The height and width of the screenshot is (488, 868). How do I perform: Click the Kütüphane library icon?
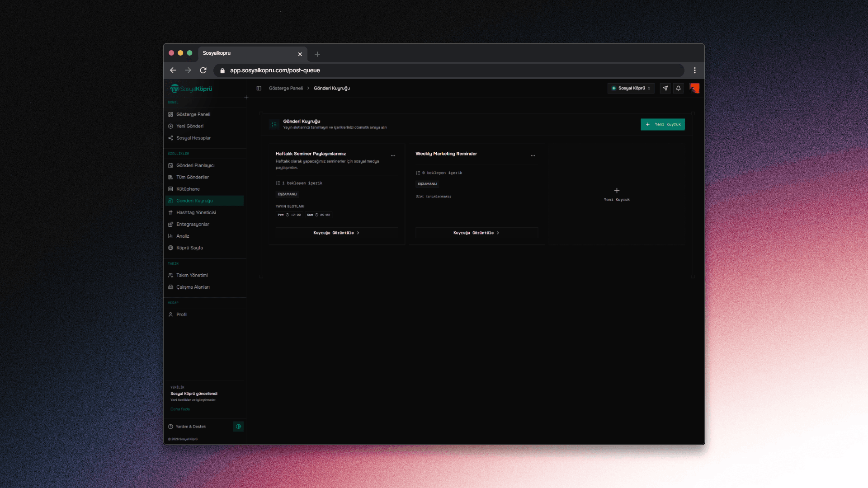170,189
